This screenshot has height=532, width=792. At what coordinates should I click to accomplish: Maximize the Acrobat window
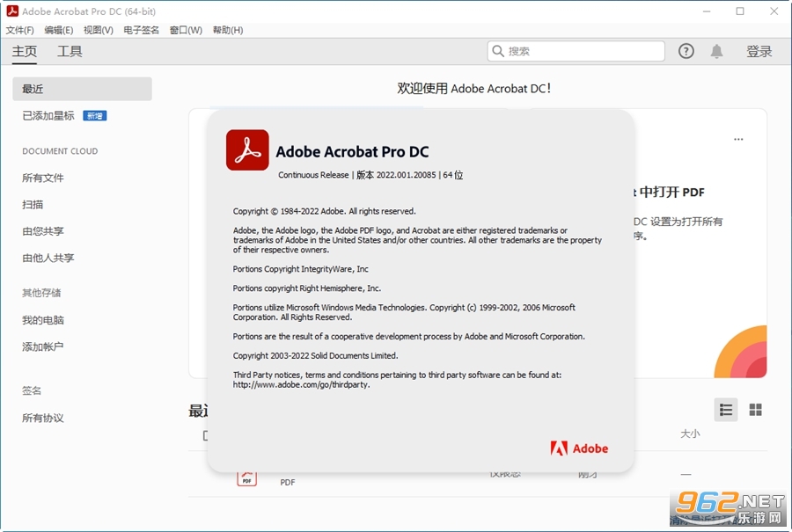point(740,11)
